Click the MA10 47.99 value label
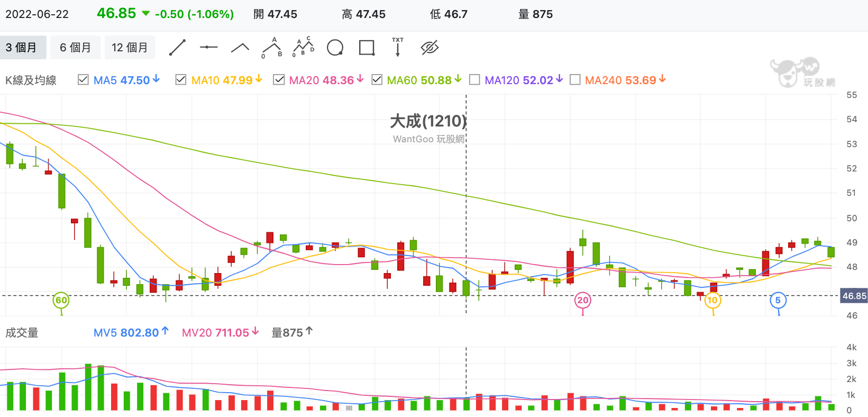 (x=227, y=80)
